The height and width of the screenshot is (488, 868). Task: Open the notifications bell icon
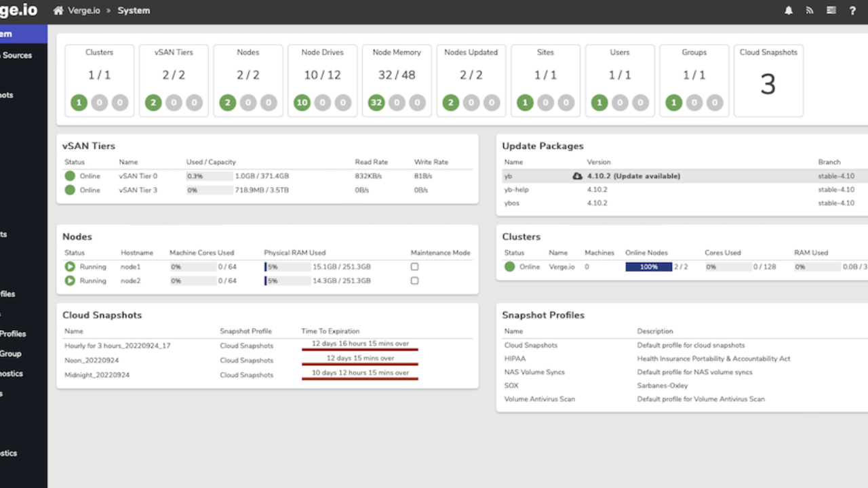pos(789,10)
